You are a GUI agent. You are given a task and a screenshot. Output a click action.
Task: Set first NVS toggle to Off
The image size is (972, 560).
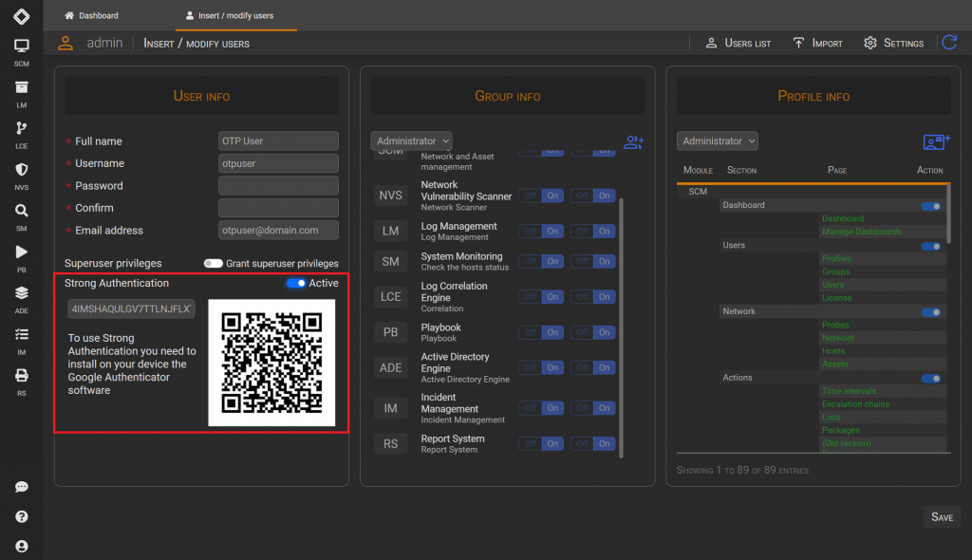[x=530, y=196]
